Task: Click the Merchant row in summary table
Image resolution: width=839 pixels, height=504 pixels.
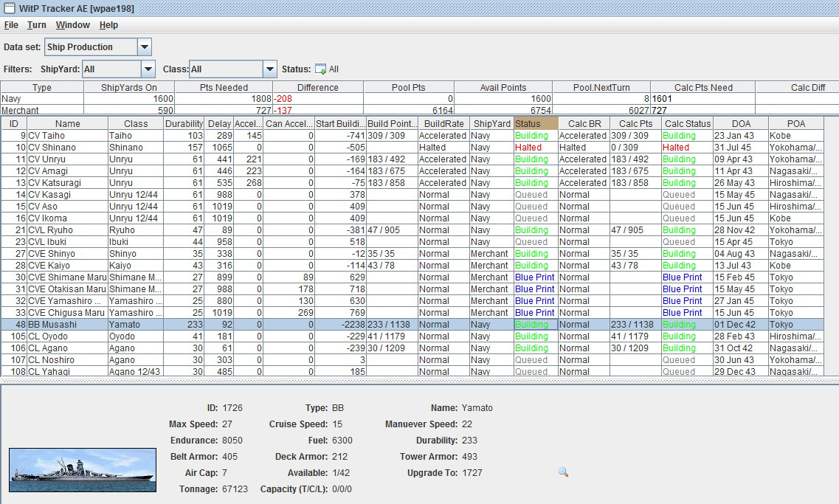Action: [x=419, y=110]
